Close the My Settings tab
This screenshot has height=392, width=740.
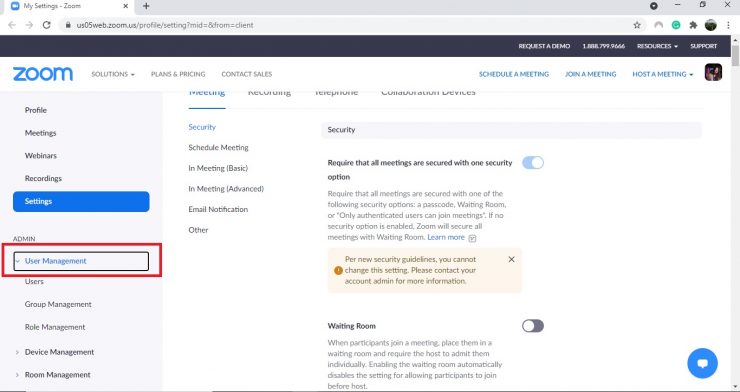click(126, 6)
